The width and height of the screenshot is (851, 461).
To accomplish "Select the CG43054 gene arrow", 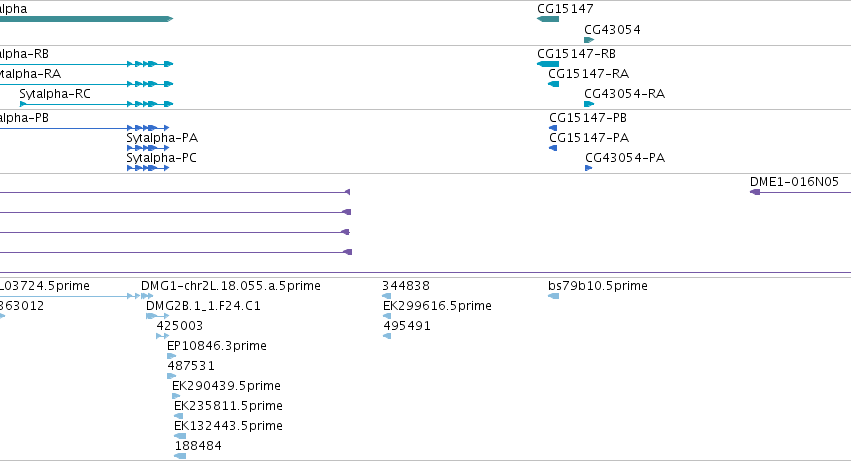I will coord(589,40).
